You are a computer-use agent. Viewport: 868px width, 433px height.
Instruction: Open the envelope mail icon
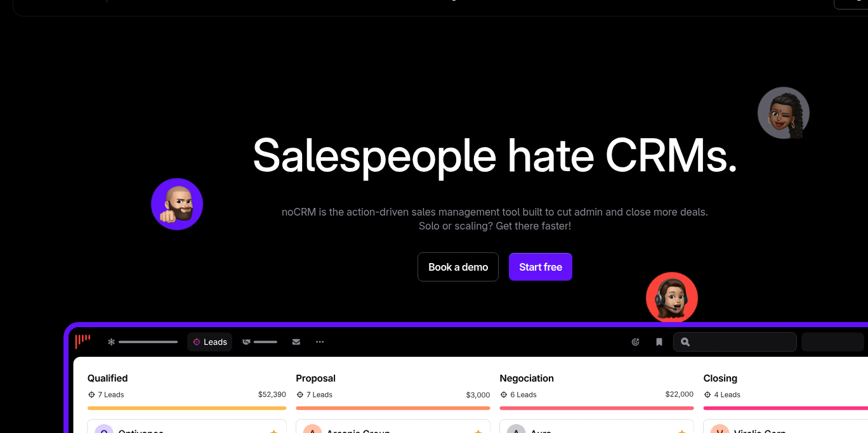[296, 342]
